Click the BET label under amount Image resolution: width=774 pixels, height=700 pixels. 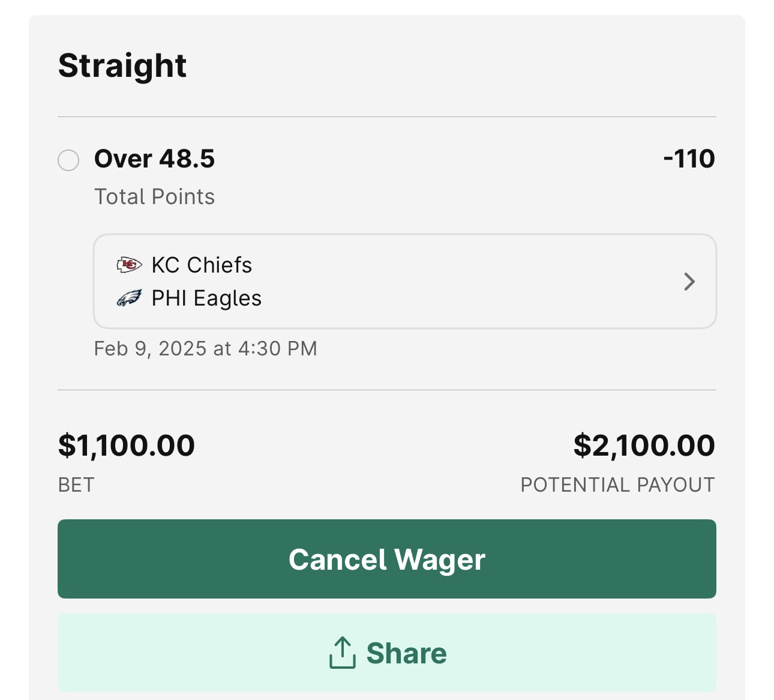(76, 485)
